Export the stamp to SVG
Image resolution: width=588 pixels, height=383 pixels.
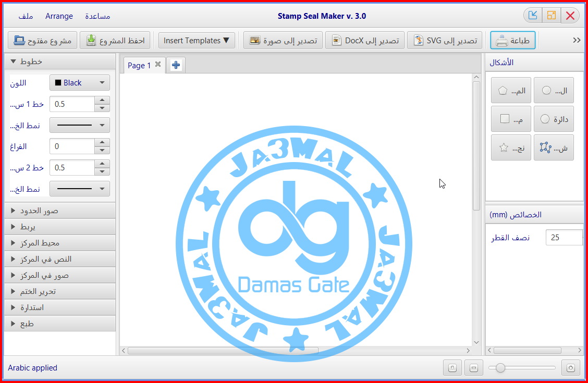(x=445, y=40)
